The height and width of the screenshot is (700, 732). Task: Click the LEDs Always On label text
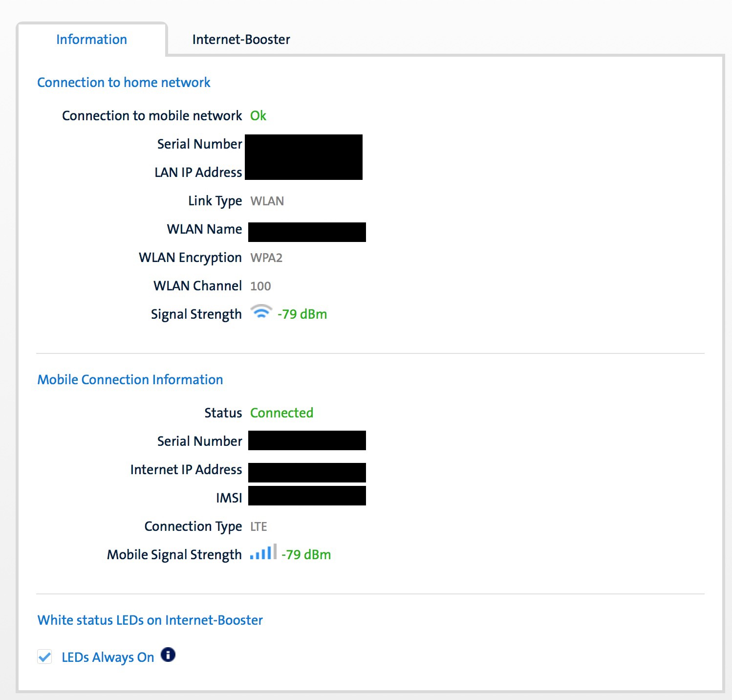(x=108, y=657)
